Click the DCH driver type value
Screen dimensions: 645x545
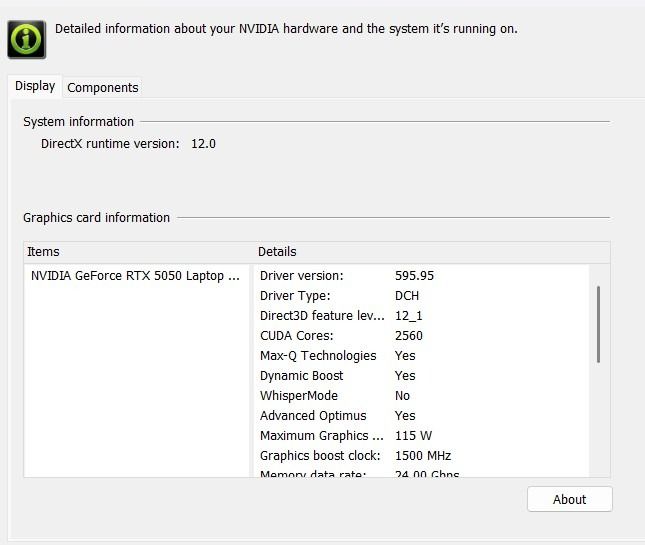pos(407,296)
